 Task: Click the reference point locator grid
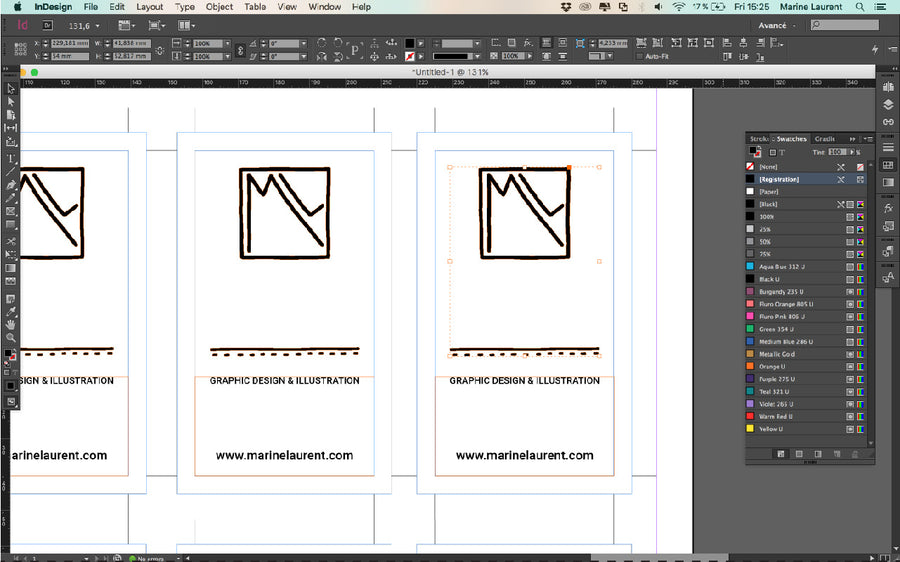point(21,49)
